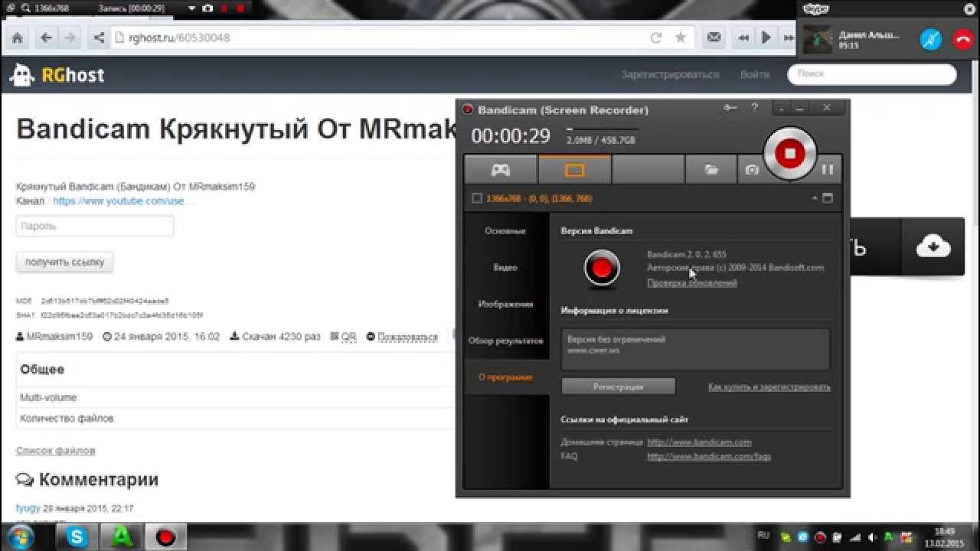Click the Регистрация button
The width and height of the screenshot is (980, 551).
coord(619,386)
